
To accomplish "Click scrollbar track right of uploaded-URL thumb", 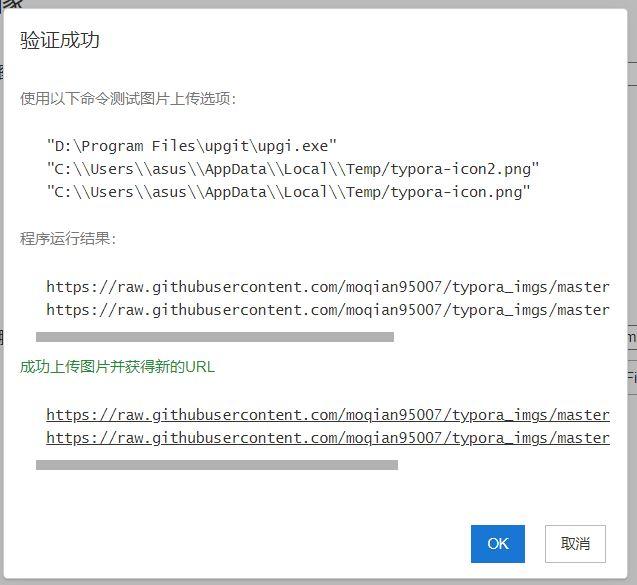I will tap(504, 465).
